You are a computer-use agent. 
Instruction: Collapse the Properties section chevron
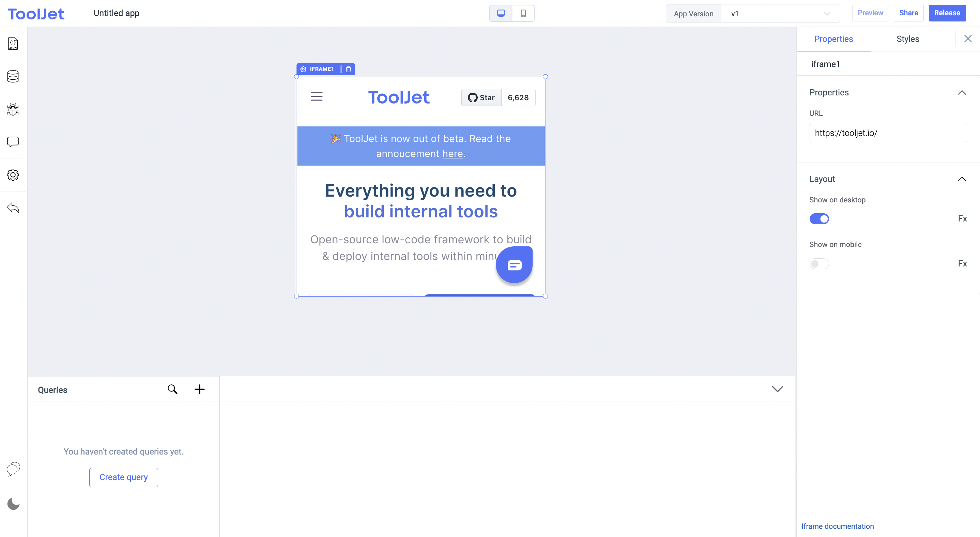pos(962,93)
